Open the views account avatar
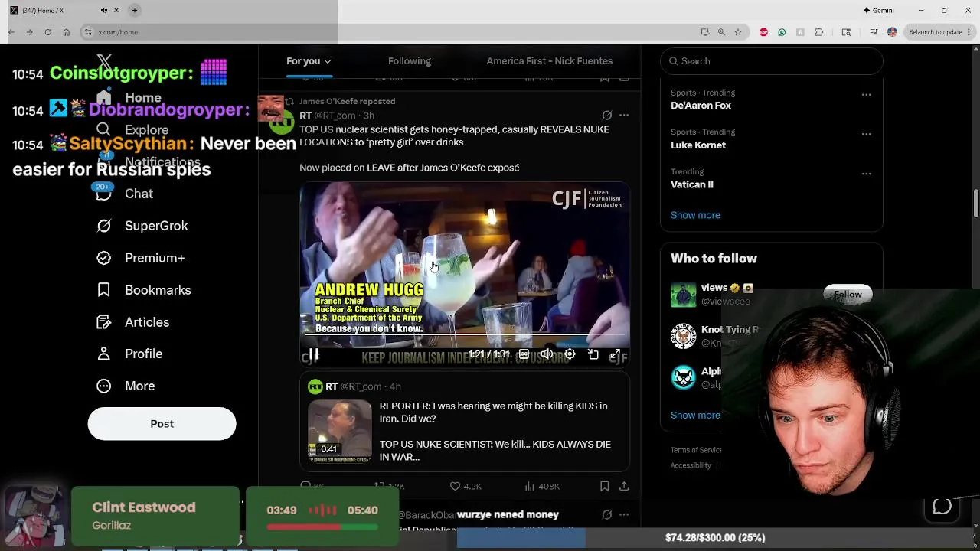980x551 pixels. (x=683, y=295)
